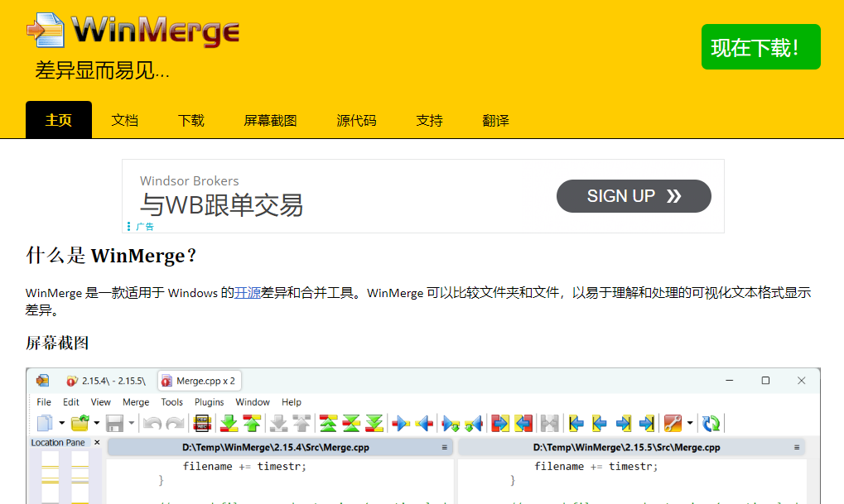Open Options via the wrench toolbar icon
The image size is (844, 504).
coord(673,423)
